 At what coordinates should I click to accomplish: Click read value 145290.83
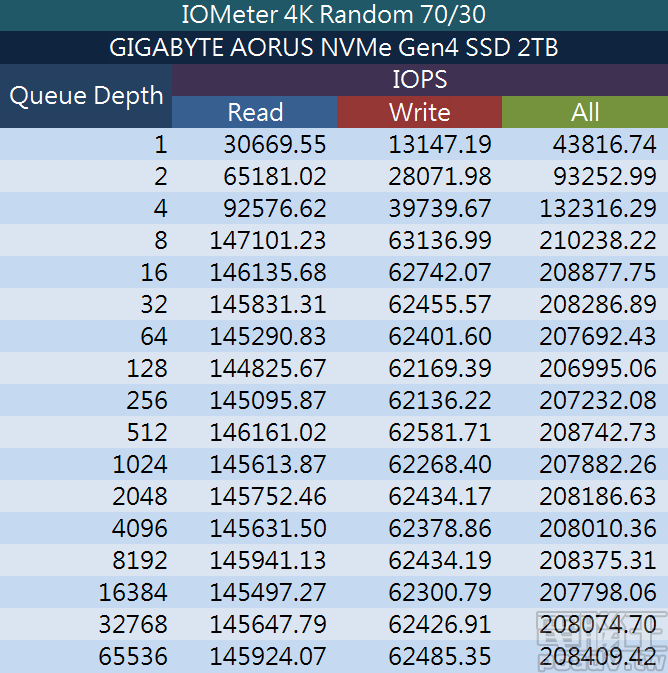pyautogui.click(x=268, y=336)
